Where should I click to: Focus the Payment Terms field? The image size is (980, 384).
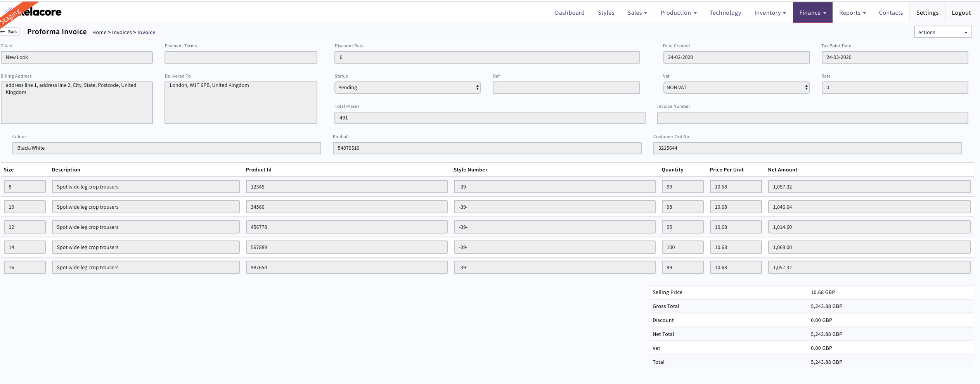(241, 57)
